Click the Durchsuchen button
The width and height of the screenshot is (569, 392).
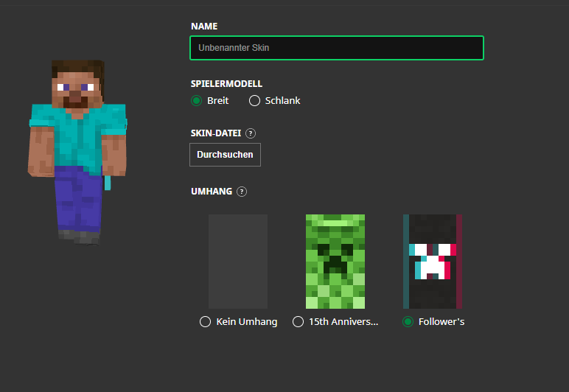225,155
